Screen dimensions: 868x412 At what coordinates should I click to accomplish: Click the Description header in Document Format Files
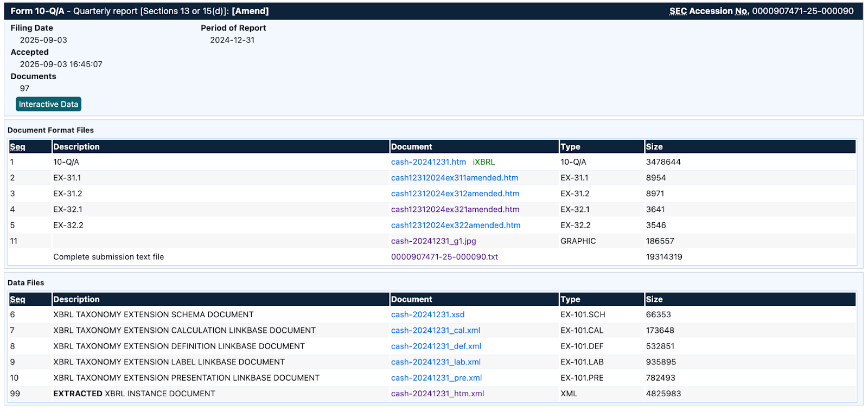(x=76, y=147)
